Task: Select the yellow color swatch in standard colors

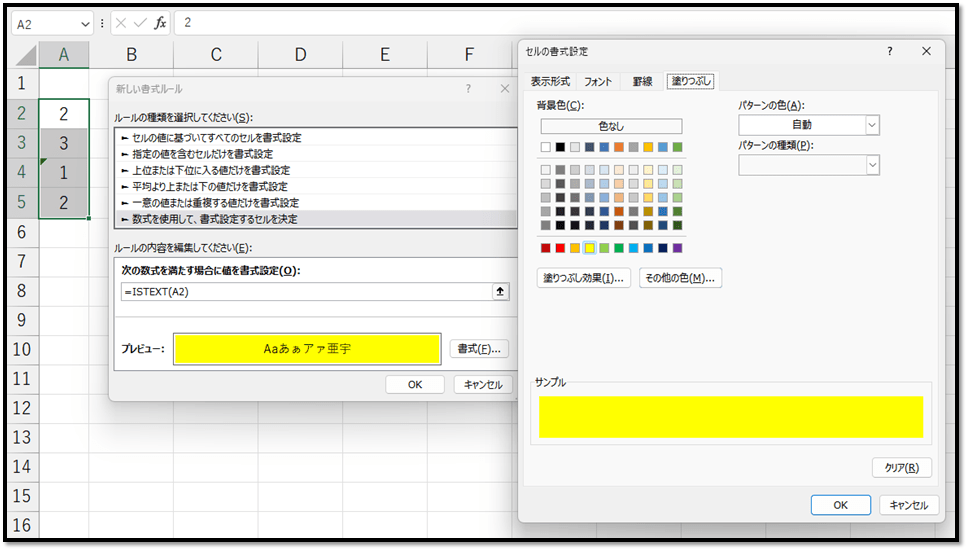Action: tap(590, 248)
